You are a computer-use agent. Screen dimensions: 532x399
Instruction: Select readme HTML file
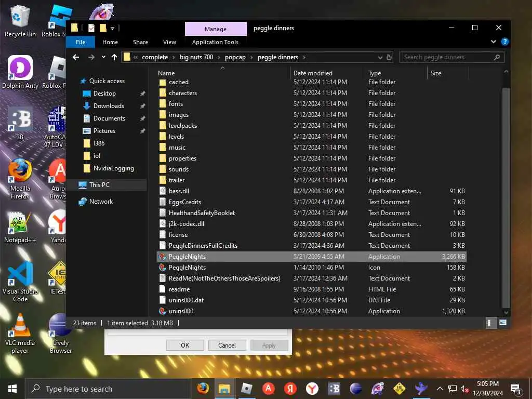point(179,289)
